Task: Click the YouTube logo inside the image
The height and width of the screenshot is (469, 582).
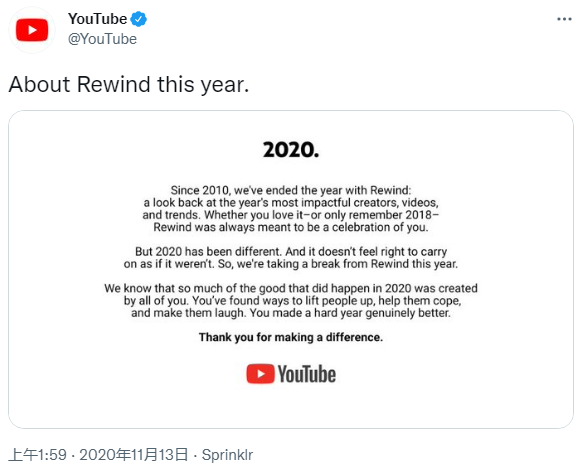Action: pos(291,374)
